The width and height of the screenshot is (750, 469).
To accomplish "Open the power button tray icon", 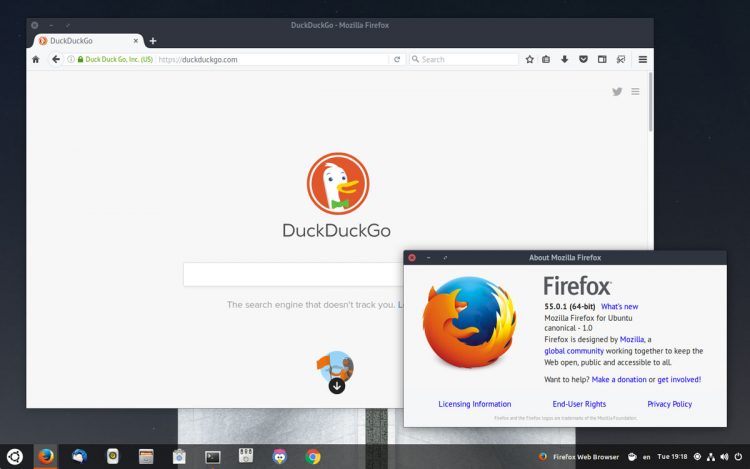I will point(738,457).
